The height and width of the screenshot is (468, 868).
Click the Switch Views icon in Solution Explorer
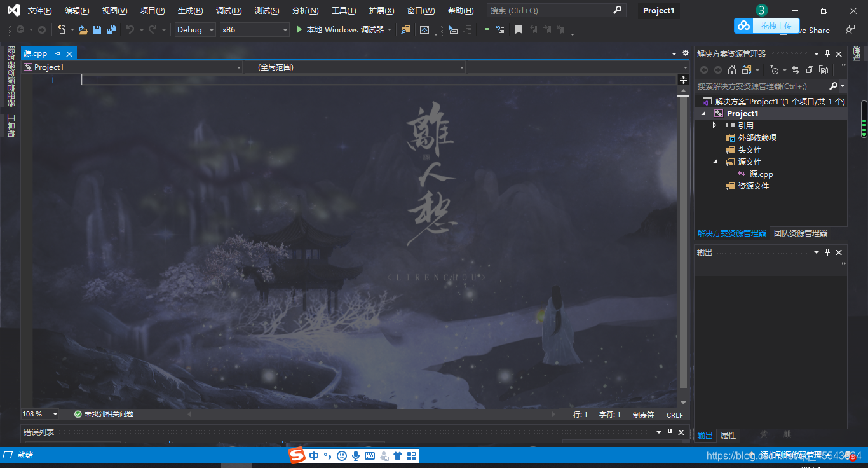746,70
